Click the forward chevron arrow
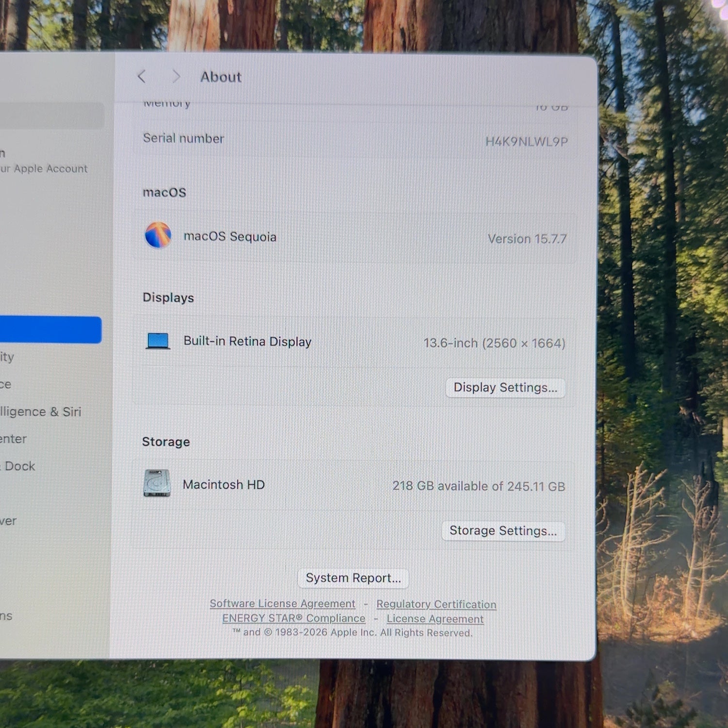 tap(176, 76)
